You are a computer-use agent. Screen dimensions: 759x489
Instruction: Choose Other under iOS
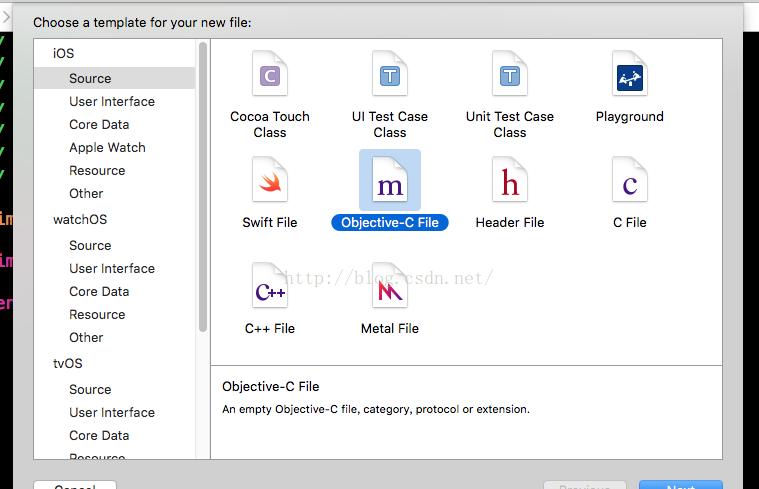[x=86, y=194]
